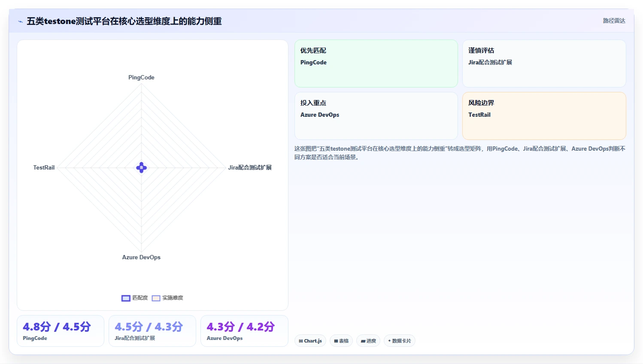This screenshot has width=643, height=364.
Task: Click the 进度 tag chip
Action: point(368,341)
